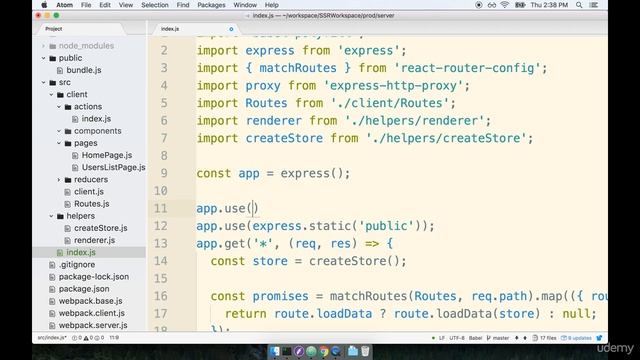Click the glasses menu bar icon
Viewport: 640px width, 360px height.
pyautogui.click(x=491, y=5)
